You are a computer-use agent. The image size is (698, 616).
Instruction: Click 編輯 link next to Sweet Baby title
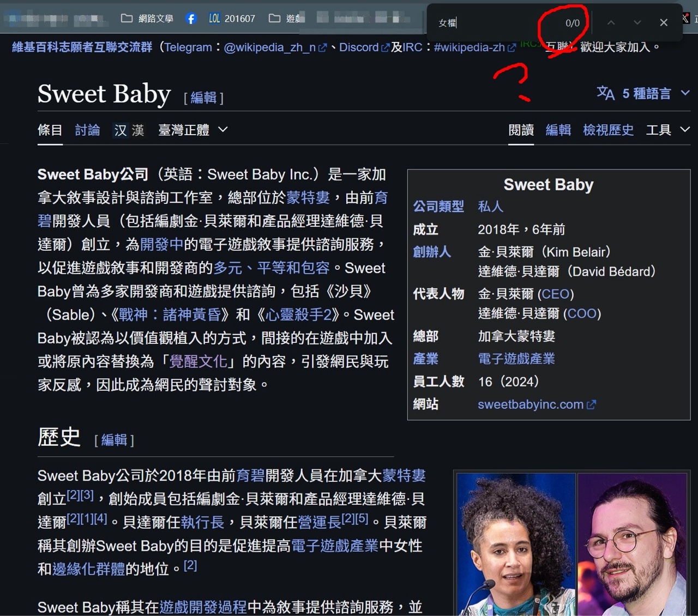point(203,98)
